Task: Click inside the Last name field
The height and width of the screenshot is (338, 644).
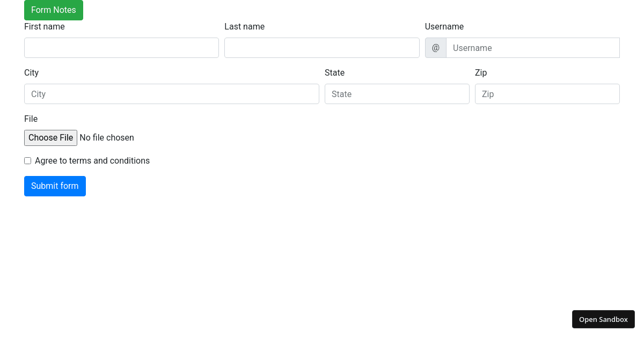Action: (x=321, y=48)
